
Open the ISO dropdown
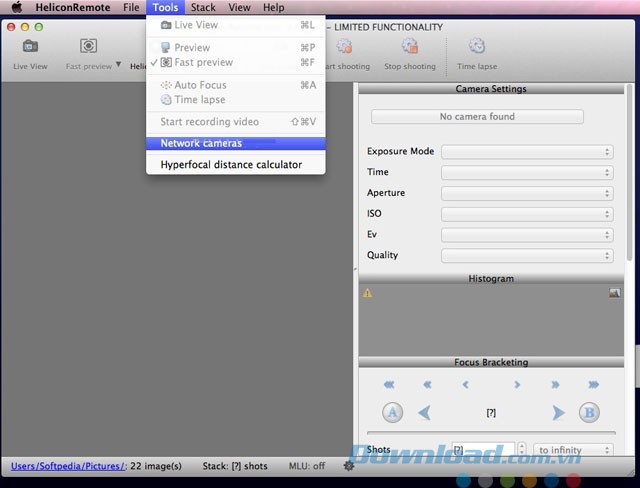pos(527,214)
